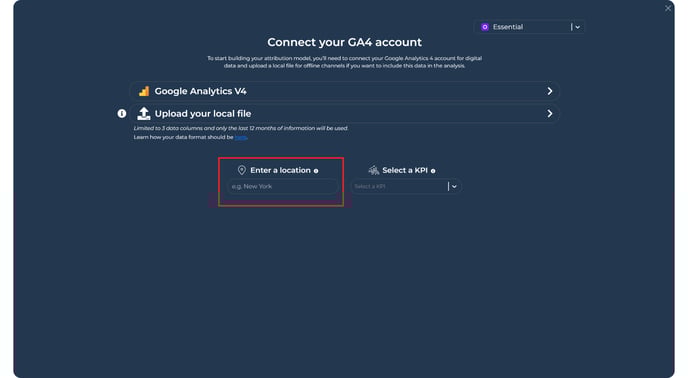Open the Select a KPI dropdown arrow

point(454,187)
